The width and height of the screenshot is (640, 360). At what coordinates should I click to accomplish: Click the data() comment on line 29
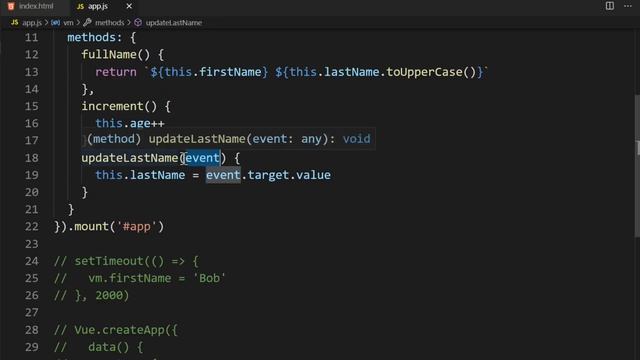click(98, 347)
